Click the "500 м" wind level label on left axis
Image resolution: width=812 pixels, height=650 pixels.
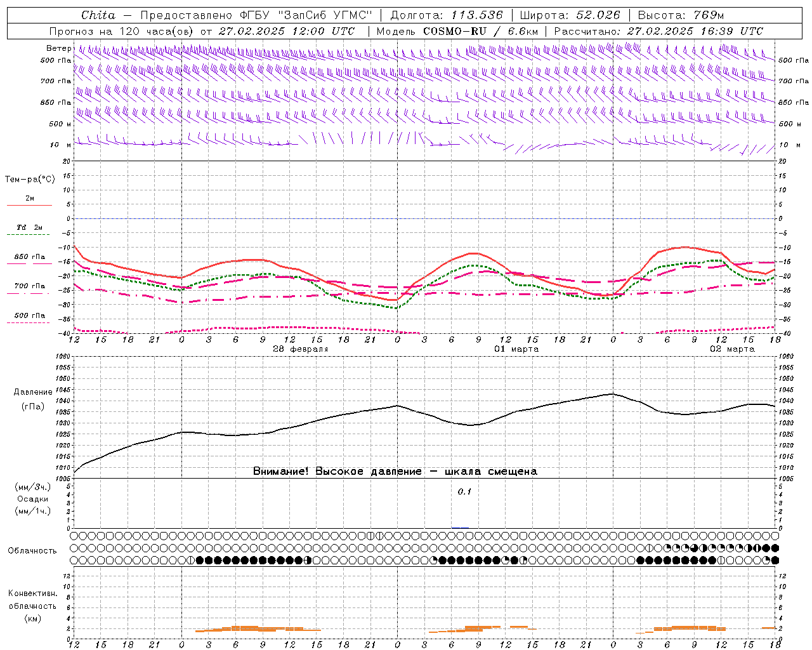pos(60,124)
